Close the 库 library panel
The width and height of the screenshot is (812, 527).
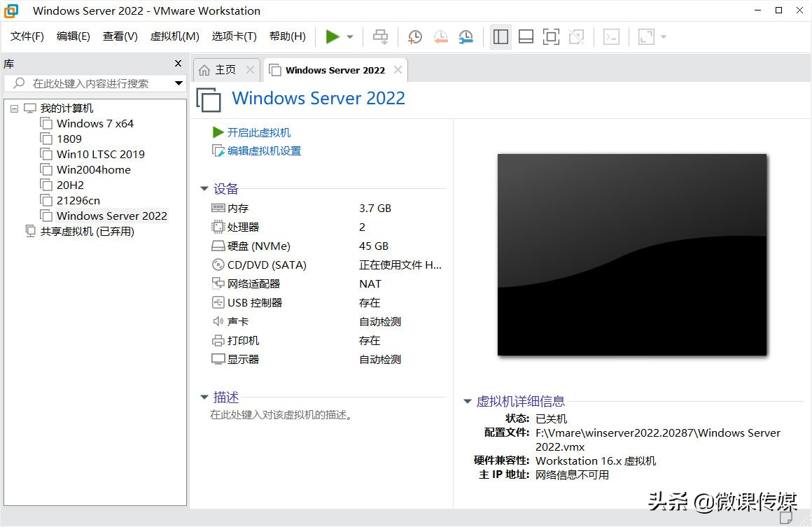[x=178, y=63]
